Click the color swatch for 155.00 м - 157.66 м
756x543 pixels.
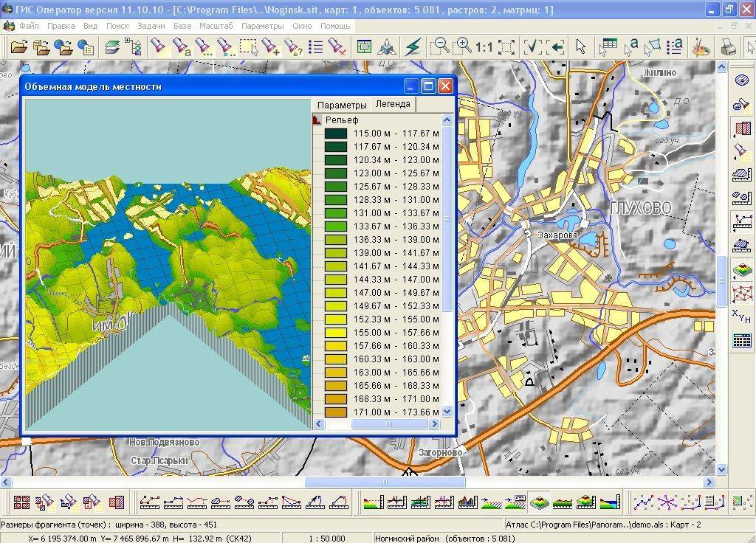336,333
